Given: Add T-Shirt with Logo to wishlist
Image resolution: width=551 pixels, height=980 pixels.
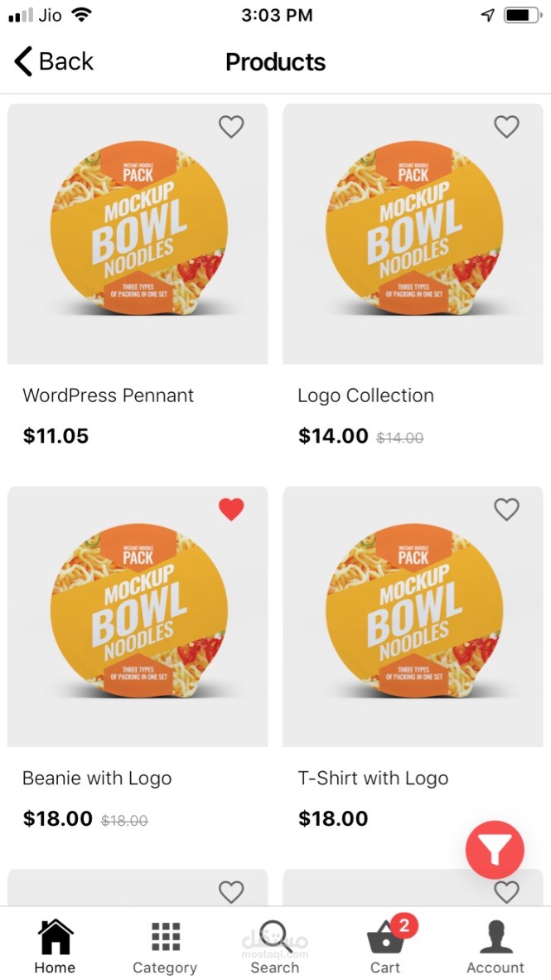Looking at the screenshot, I should pos(506,509).
